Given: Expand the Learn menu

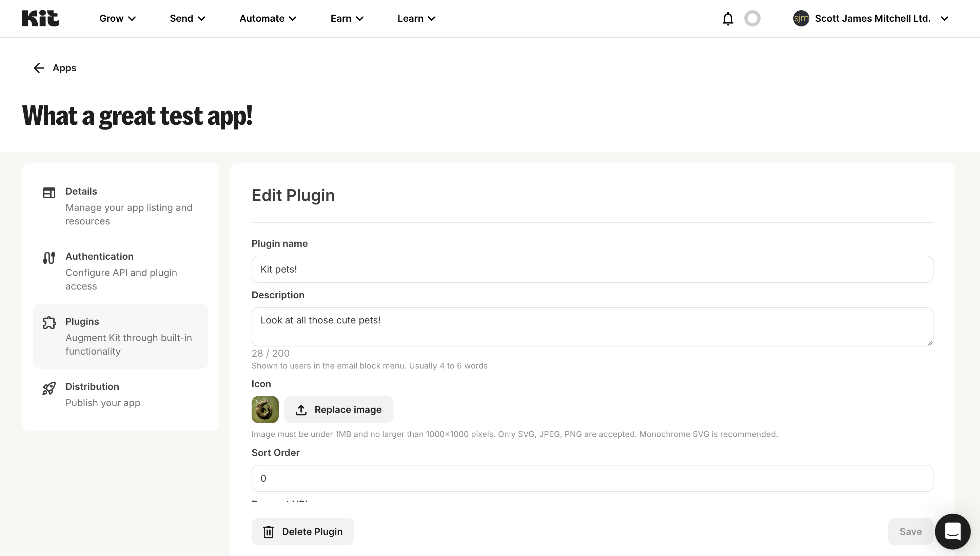Looking at the screenshot, I should tap(416, 18).
